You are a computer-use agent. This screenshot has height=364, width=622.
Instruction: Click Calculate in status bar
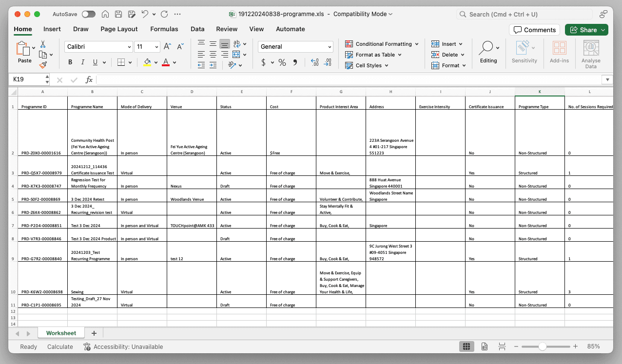tap(60, 347)
